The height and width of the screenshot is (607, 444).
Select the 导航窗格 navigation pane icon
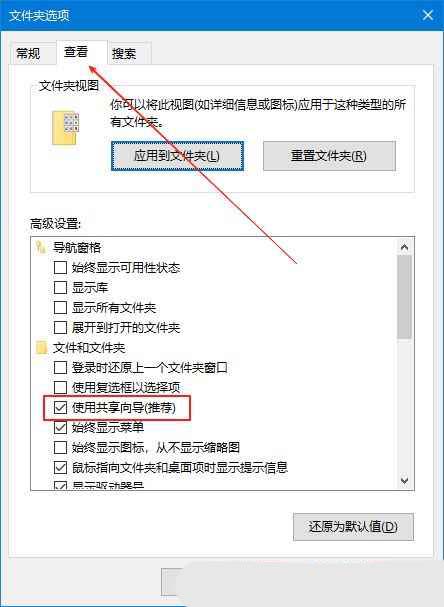[x=41, y=247]
